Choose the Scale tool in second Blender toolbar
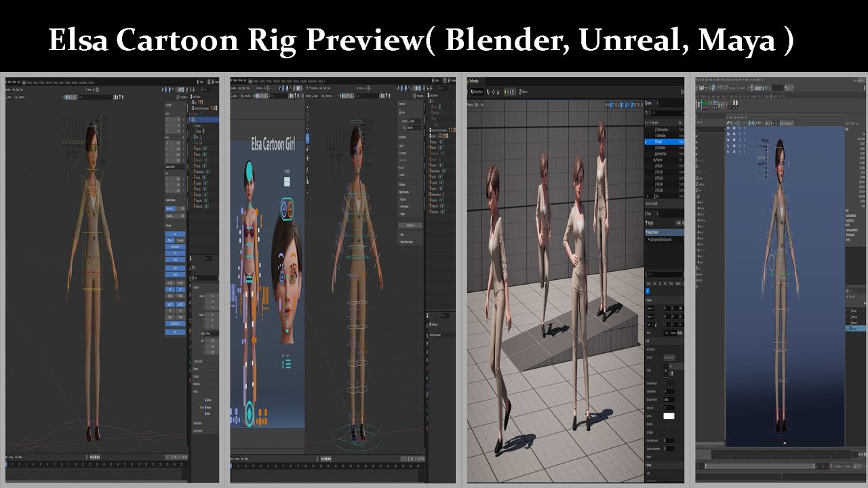The image size is (868, 488). [307, 147]
